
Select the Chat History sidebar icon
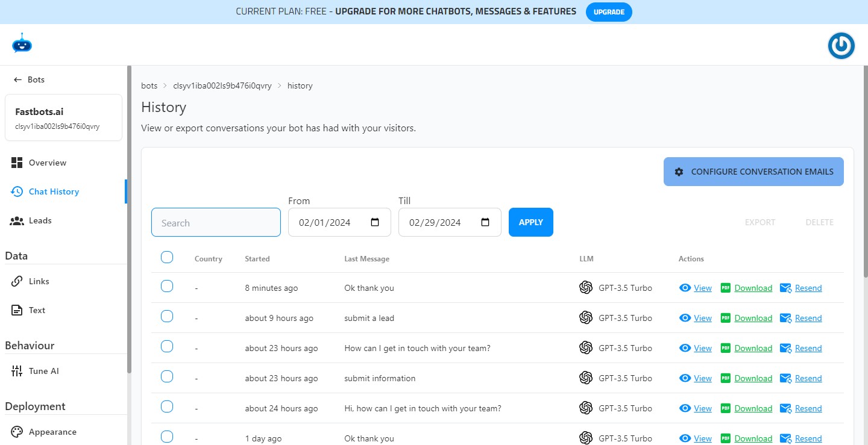coord(16,191)
